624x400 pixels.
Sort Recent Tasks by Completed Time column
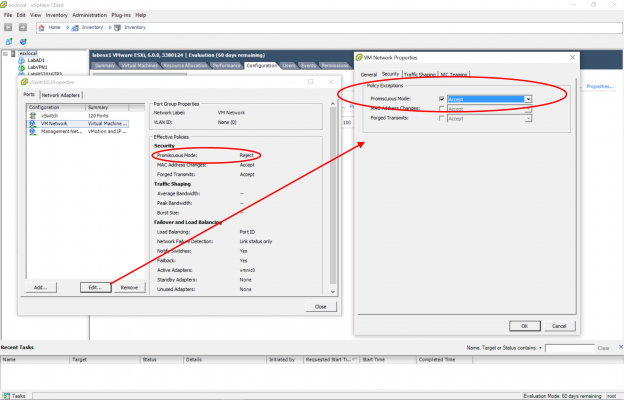tap(445, 359)
